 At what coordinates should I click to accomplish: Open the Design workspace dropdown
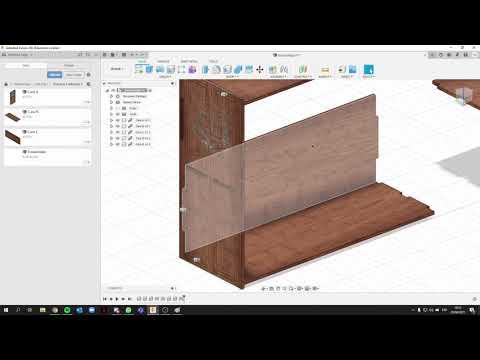(x=117, y=69)
